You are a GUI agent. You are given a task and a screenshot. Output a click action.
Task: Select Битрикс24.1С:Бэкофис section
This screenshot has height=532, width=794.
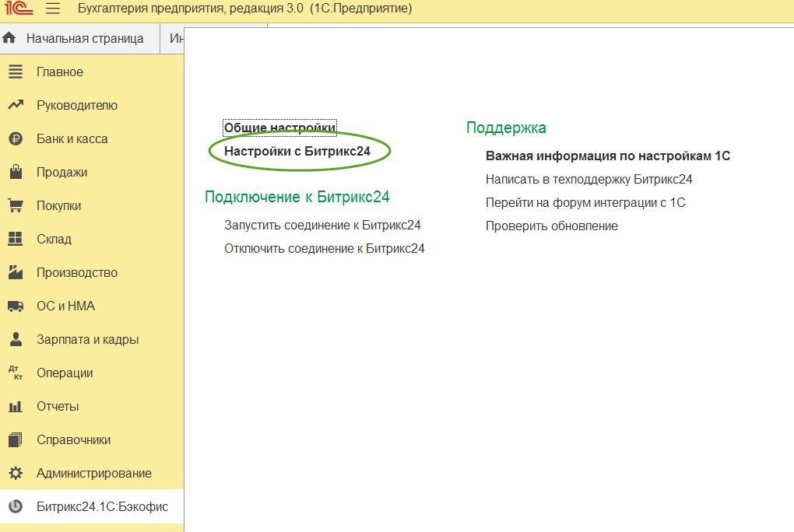(x=92, y=506)
